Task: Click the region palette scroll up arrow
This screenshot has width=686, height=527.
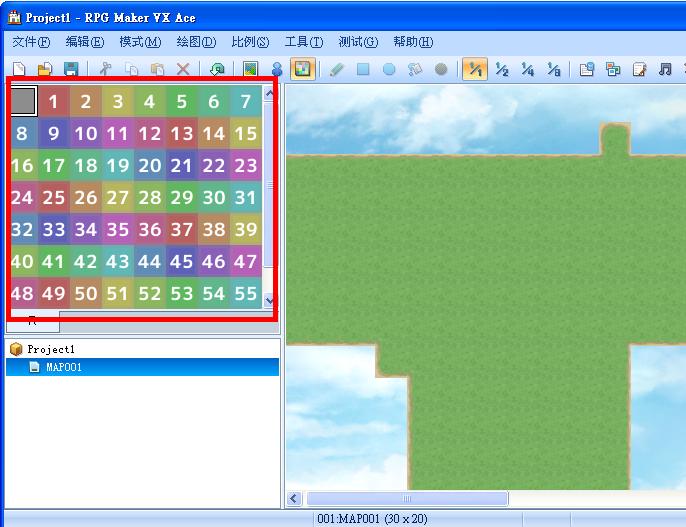Action: (269, 93)
